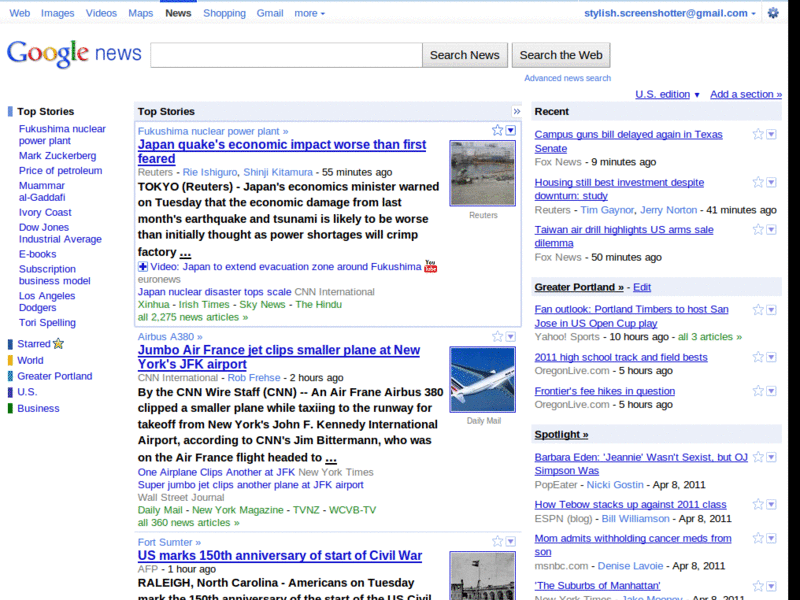
Task: Open dropdown arrow for Japan quake story
Action: pyautogui.click(x=511, y=131)
